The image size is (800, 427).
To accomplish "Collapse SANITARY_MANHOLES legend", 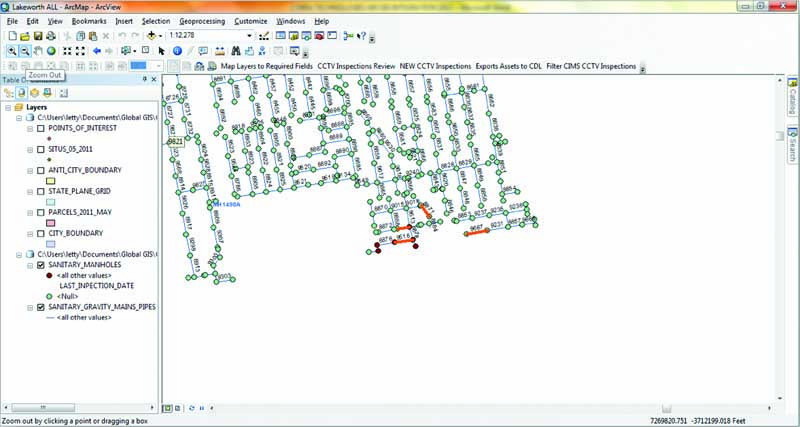I will (x=30, y=265).
